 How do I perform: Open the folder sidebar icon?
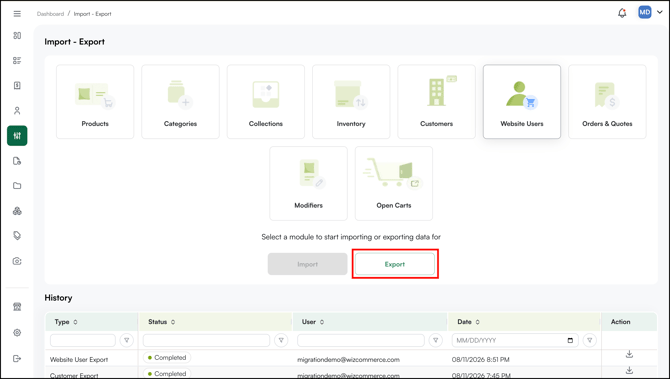(17, 186)
